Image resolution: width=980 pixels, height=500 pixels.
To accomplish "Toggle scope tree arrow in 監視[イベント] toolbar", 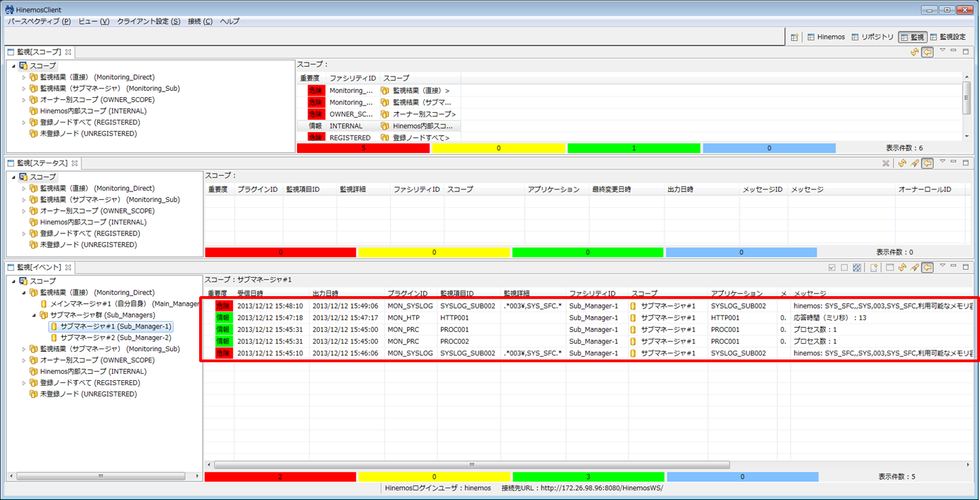I will pyautogui.click(x=928, y=267).
